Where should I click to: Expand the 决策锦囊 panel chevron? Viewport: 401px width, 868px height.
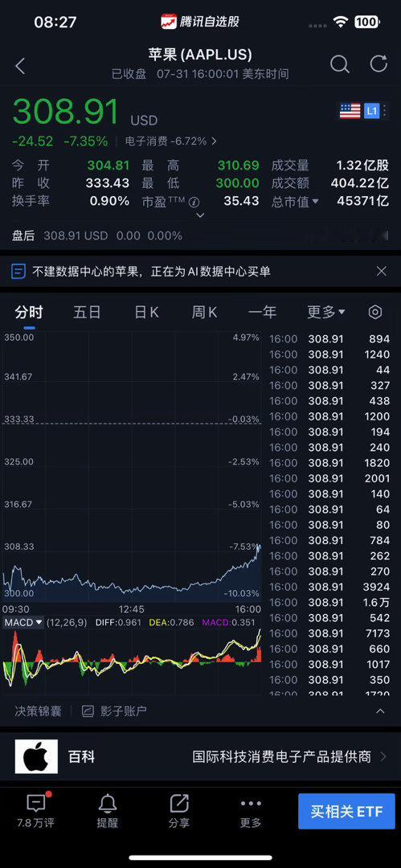(380, 711)
